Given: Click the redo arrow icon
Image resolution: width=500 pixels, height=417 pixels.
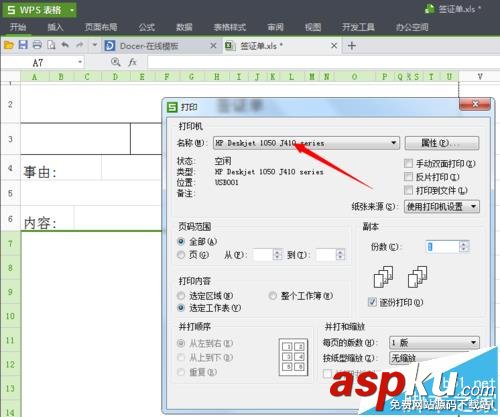Looking at the screenshot, I should tap(79, 45).
